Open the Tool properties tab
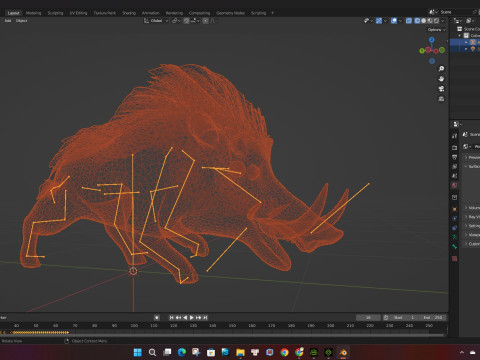This screenshot has height=360, width=480. click(x=454, y=136)
